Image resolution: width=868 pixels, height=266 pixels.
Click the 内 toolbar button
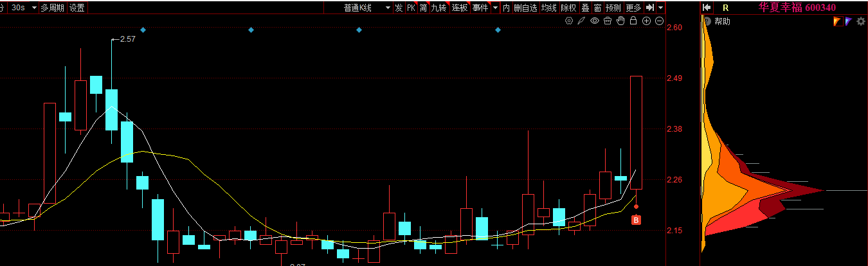tap(506, 8)
